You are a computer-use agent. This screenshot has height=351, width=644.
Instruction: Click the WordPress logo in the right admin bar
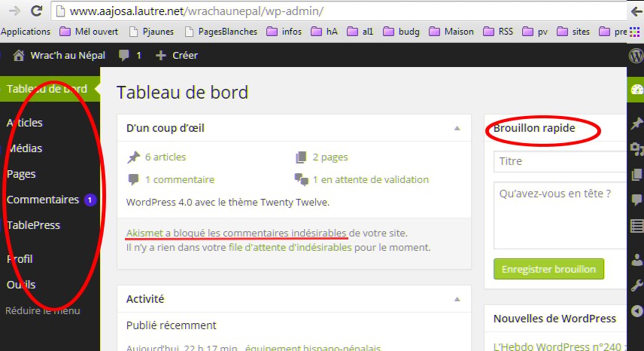[636, 56]
